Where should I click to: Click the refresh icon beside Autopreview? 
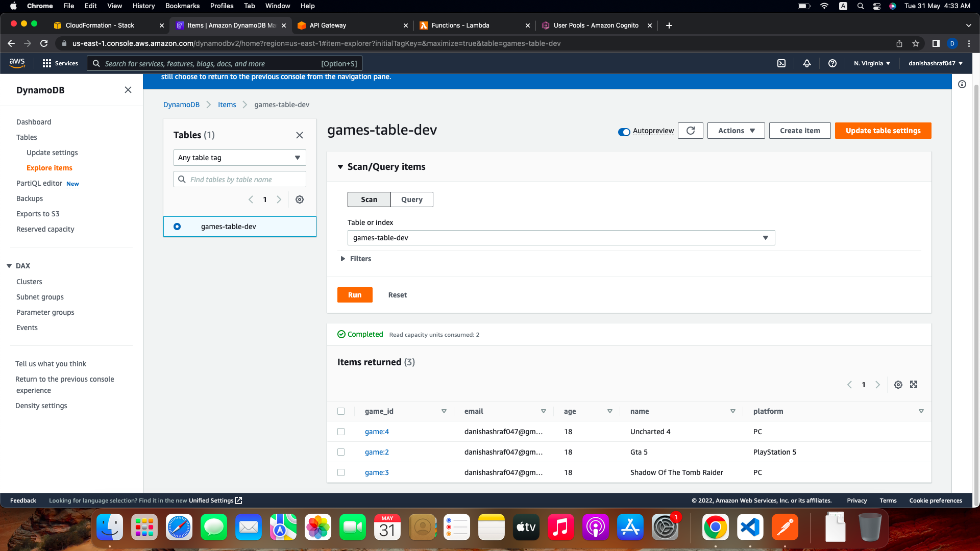point(690,131)
